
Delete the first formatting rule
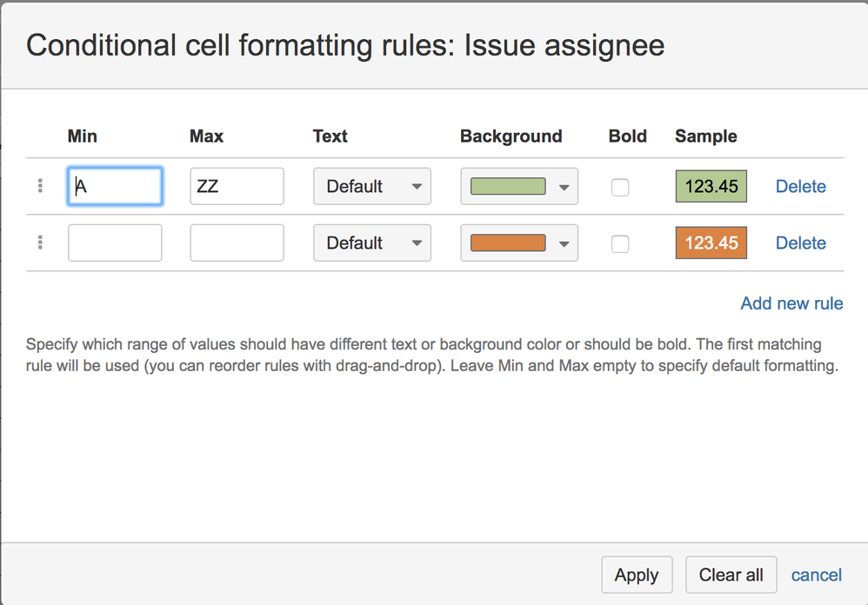[800, 186]
